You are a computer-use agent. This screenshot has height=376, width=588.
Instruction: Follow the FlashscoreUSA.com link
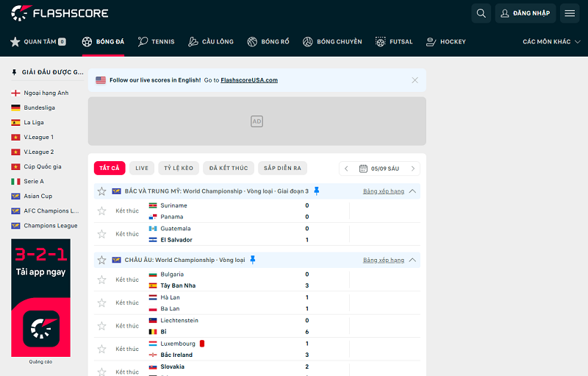[x=249, y=80]
